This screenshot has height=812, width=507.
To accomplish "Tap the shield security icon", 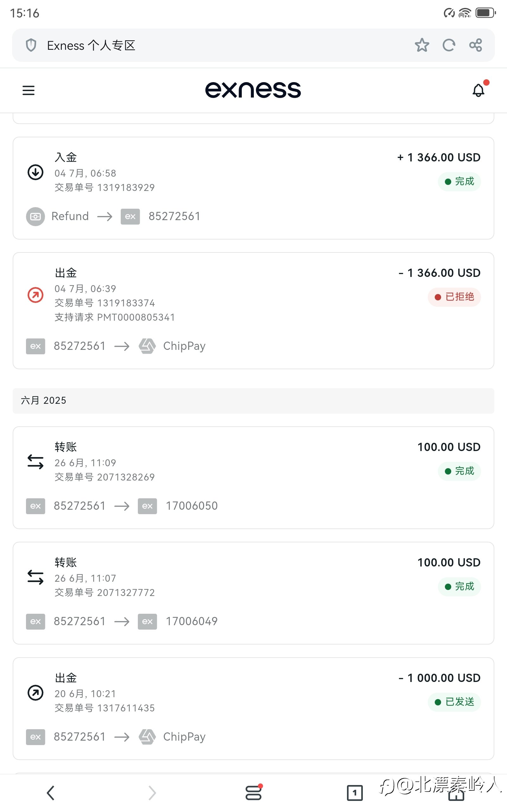I will (31, 45).
